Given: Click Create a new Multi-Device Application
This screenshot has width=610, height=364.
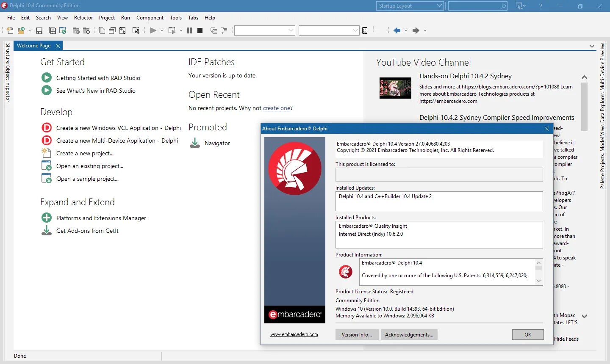Looking at the screenshot, I should pyautogui.click(x=117, y=141).
